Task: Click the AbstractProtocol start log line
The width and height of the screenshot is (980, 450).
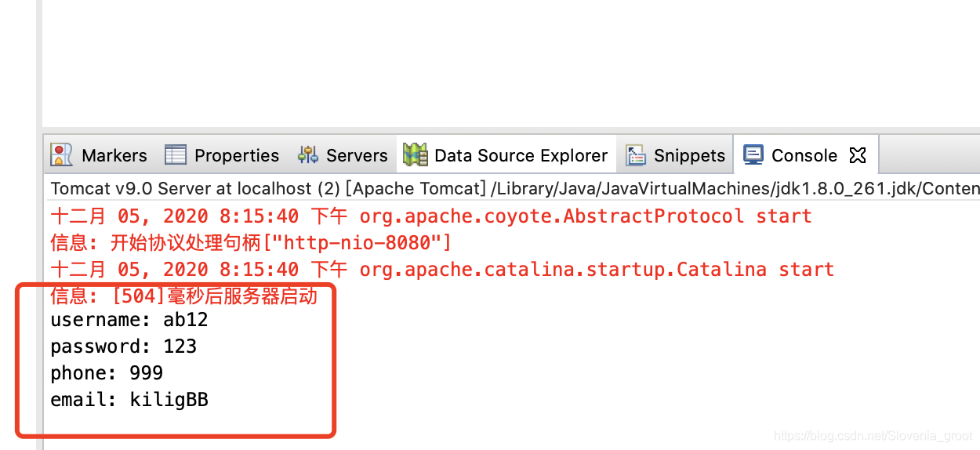Action: (x=431, y=216)
